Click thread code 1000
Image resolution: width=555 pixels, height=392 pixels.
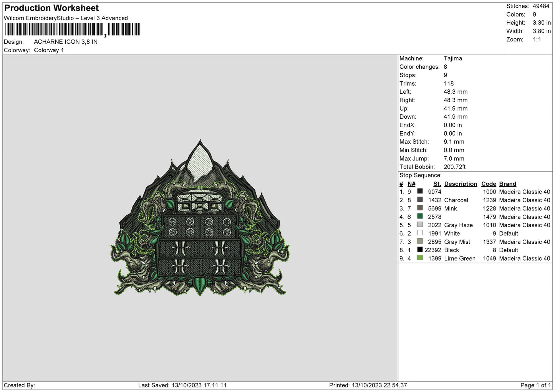(x=489, y=192)
